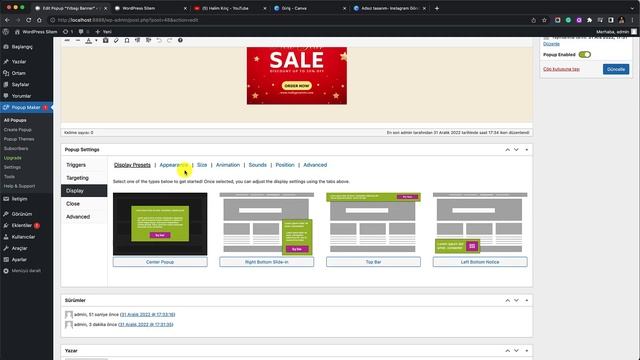Click the browser home button

coord(39,20)
